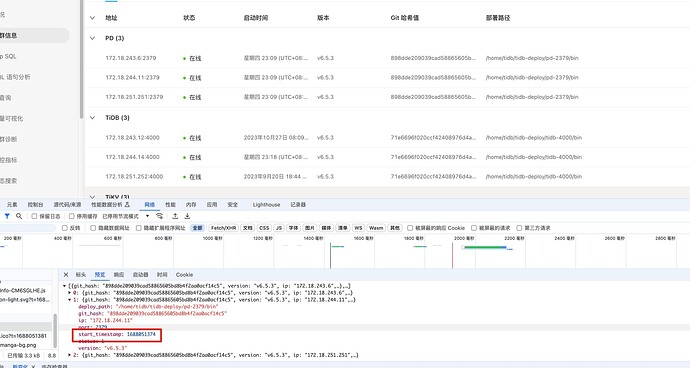Open the 记录器 DevTools tab

pyautogui.click(x=298, y=205)
